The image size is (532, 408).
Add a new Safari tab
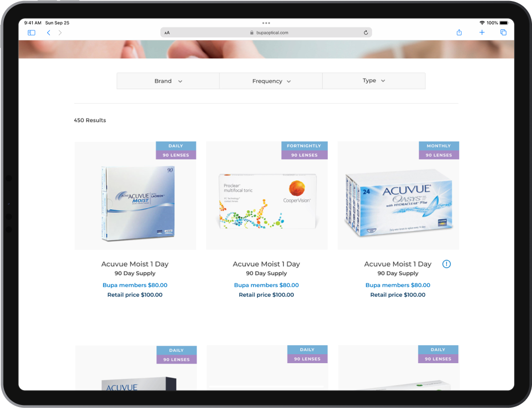pos(482,32)
